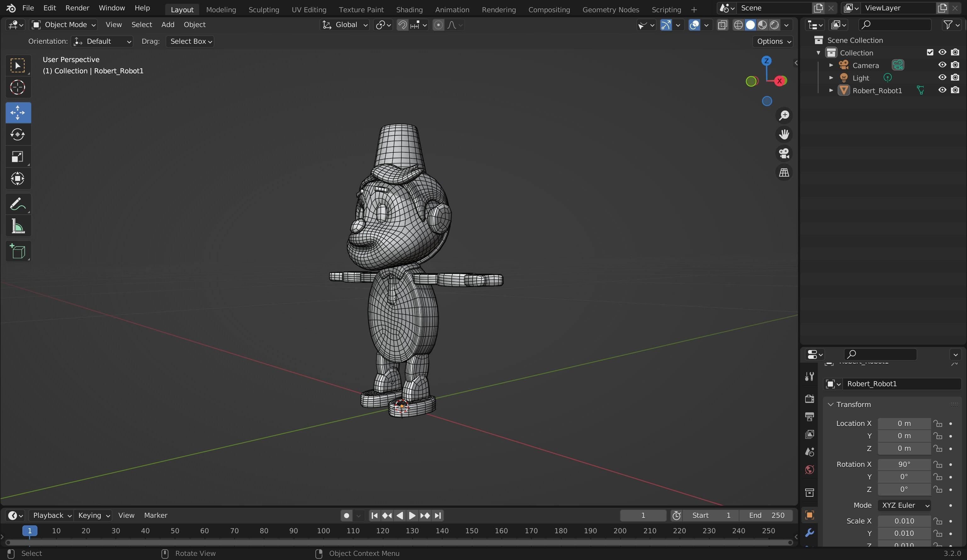Viewport: 967px width, 560px height.
Task: Click the X axis on navigation gizmo
Action: 779,81
